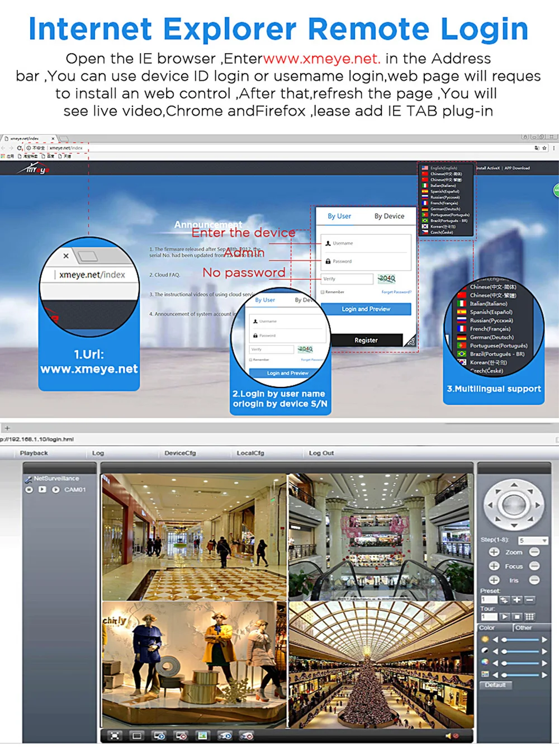Click Log Out in the surveillance menu
Screen dimensions: 559x756
[321, 453]
